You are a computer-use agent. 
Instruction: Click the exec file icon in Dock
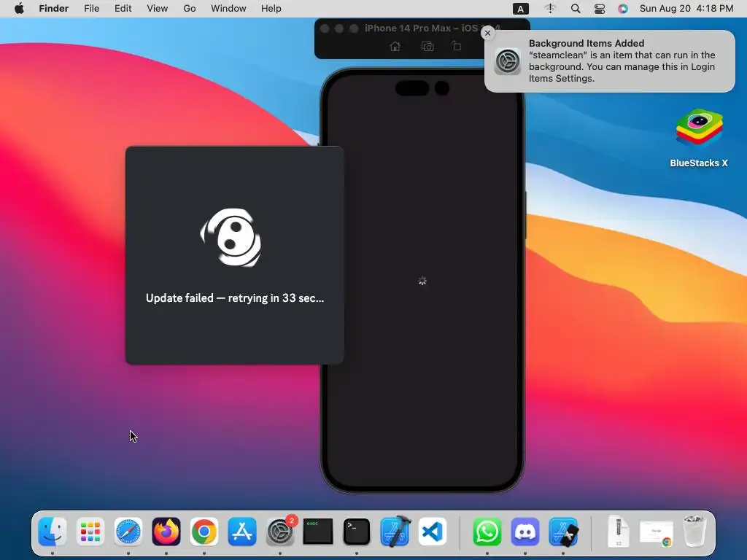point(318,532)
